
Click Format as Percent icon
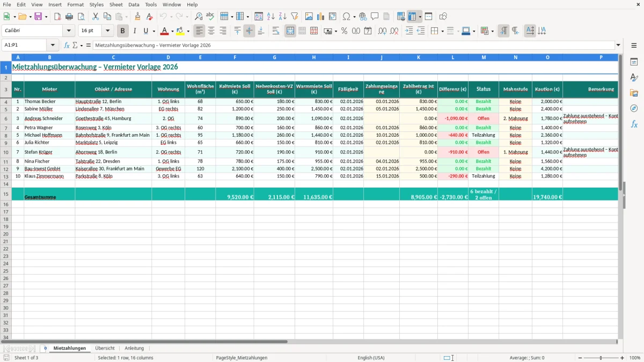(x=345, y=31)
